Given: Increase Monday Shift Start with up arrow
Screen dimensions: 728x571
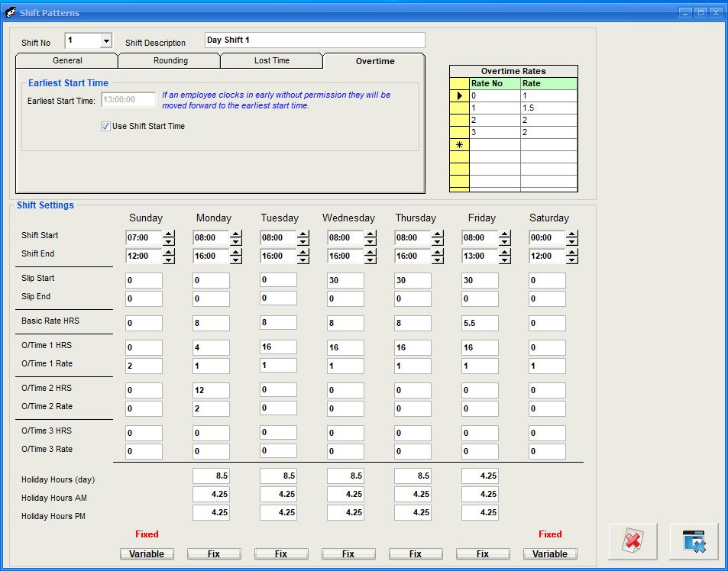Looking at the screenshot, I should [236, 234].
